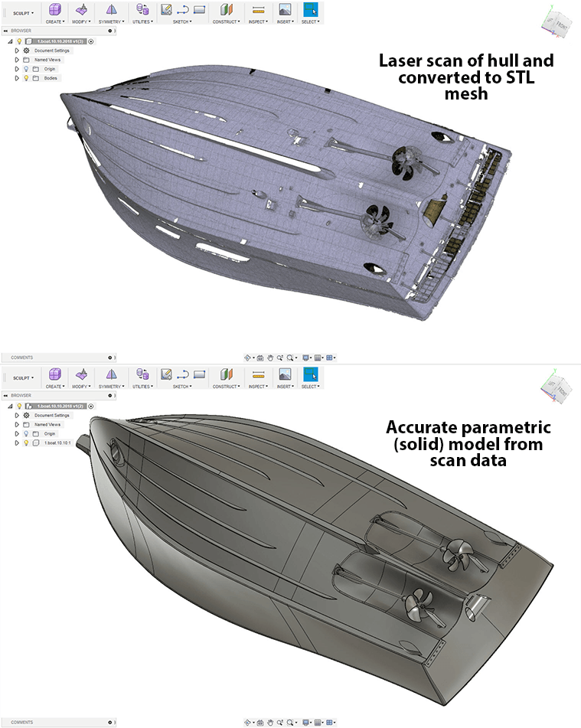Open the COMMENTS panel below the solid model
The height and width of the screenshot is (728, 581).
pyautogui.click(x=22, y=722)
